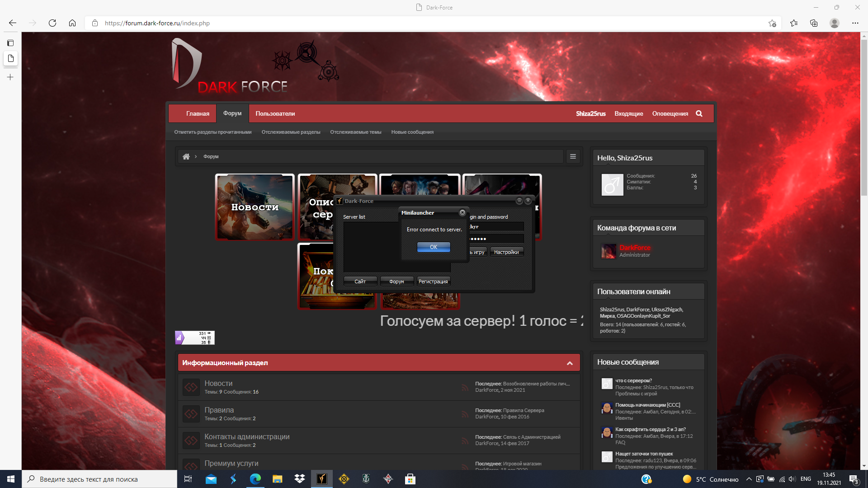Open thread 'Нащет заточки топ пушек'

(x=644, y=454)
